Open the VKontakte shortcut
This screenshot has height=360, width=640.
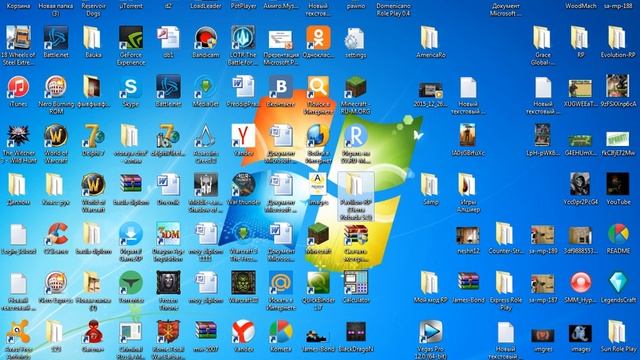tap(281, 88)
